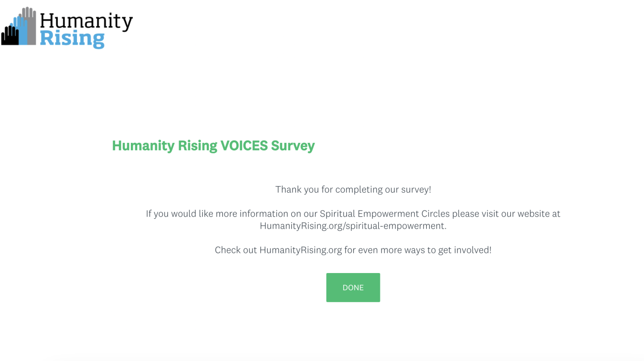Click the "VOICES" word in the survey title

pyautogui.click(x=244, y=145)
